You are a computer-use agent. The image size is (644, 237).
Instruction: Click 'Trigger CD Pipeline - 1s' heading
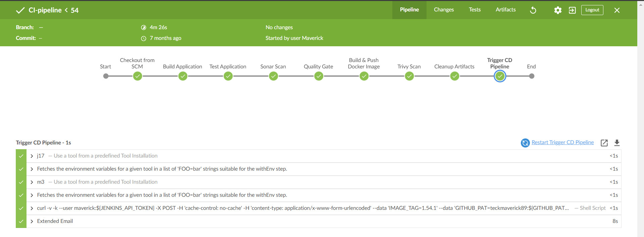43,142
